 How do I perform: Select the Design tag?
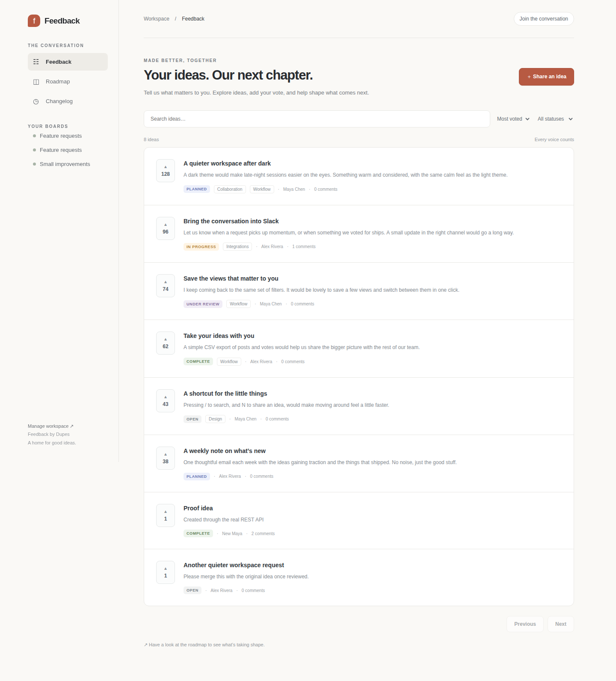pos(215,419)
